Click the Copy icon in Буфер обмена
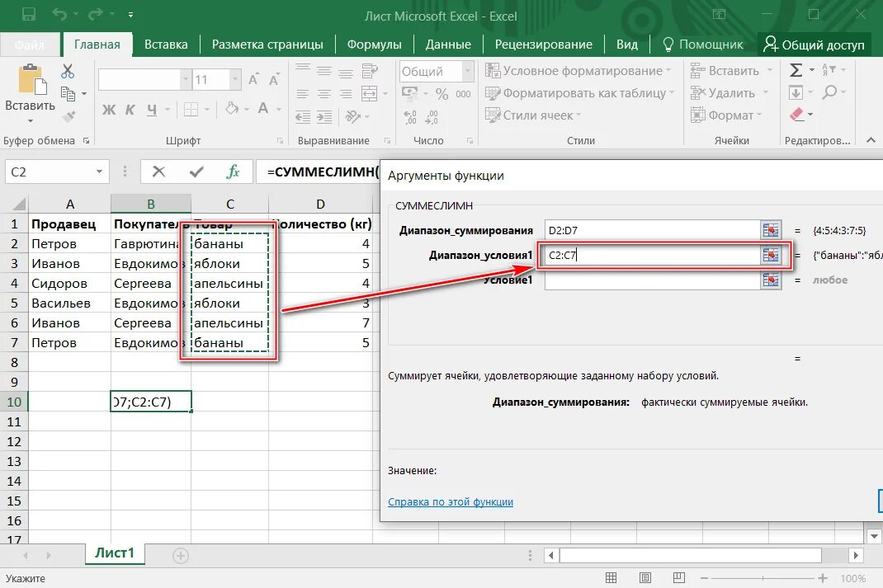 (68, 93)
